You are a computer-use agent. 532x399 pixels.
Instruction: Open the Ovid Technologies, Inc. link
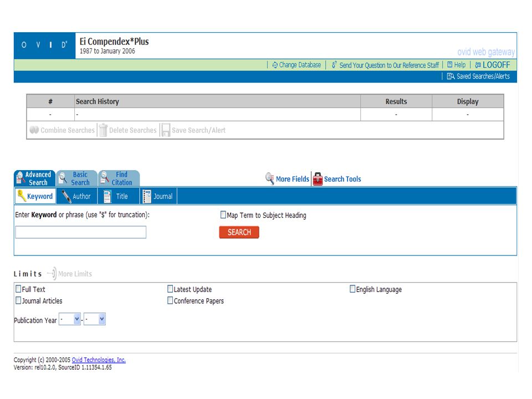[99, 360]
